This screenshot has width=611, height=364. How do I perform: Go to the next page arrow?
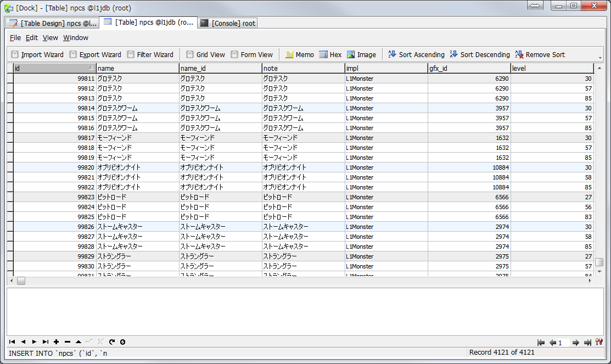click(575, 343)
